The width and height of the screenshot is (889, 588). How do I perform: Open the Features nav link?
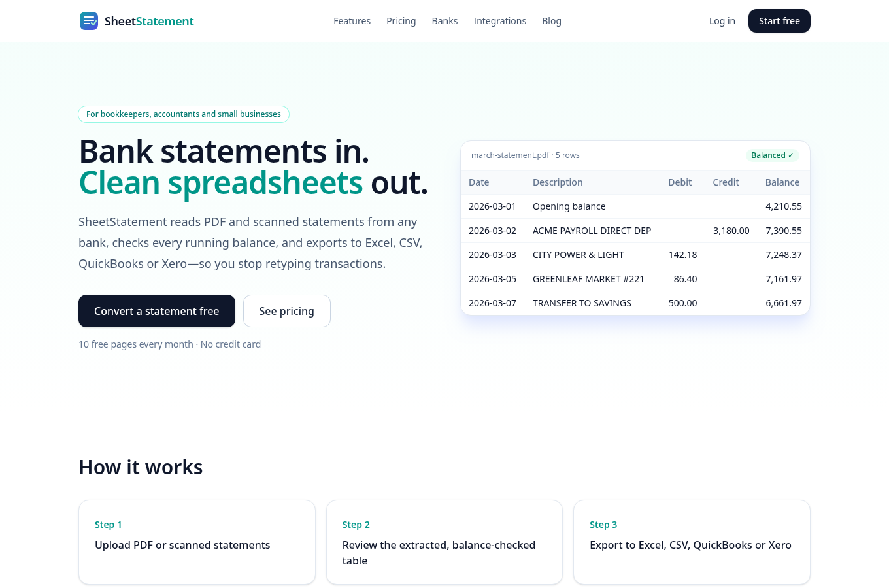(352, 21)
